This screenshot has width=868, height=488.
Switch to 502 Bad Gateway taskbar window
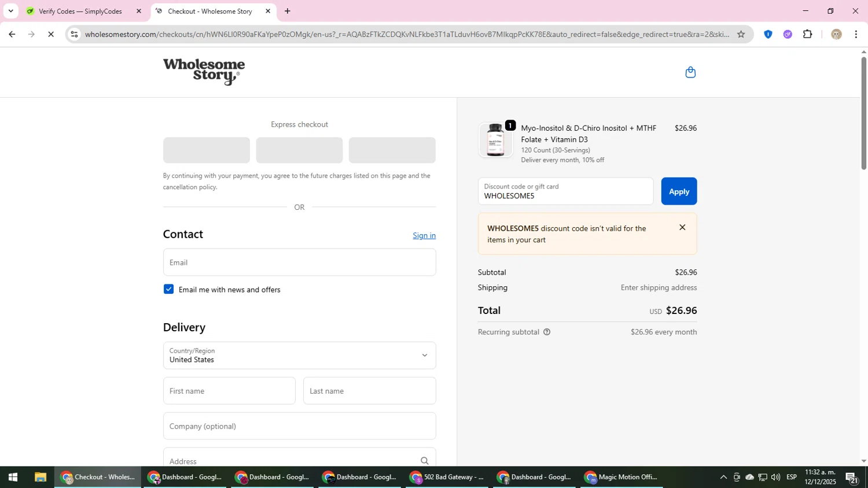point(447,477)
